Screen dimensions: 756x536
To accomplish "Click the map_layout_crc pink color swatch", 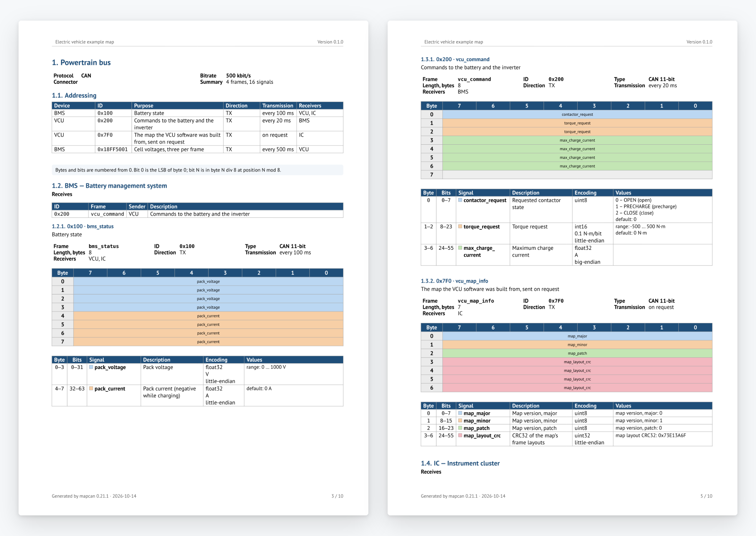I will [x=460, y=435].
